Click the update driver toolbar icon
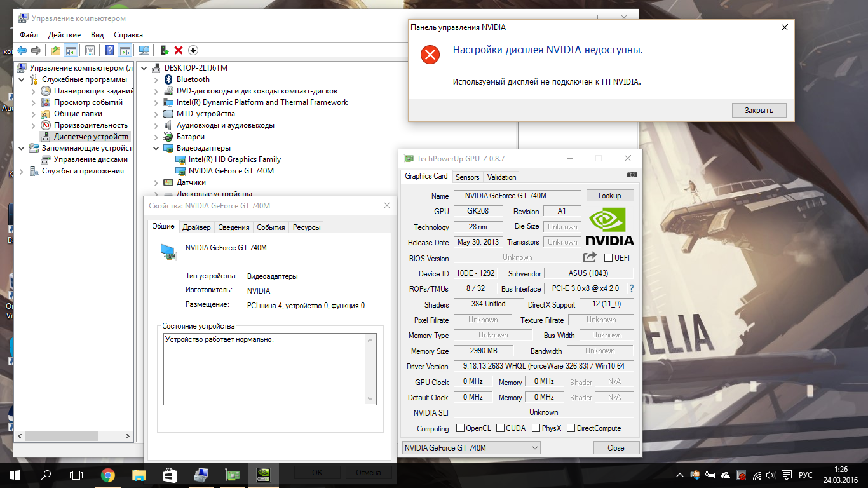This screenshot has height=488, width=868. 164,50
